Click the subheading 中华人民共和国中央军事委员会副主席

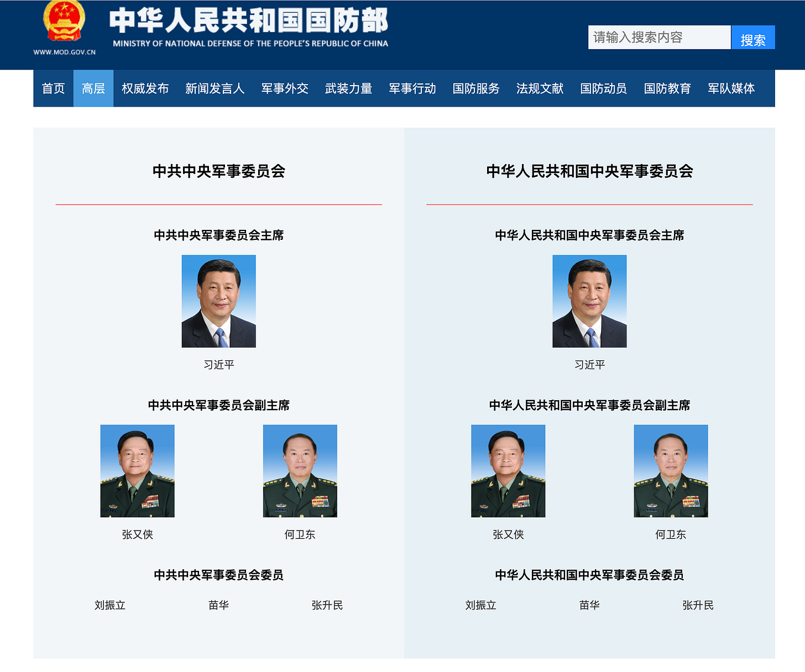589,405
